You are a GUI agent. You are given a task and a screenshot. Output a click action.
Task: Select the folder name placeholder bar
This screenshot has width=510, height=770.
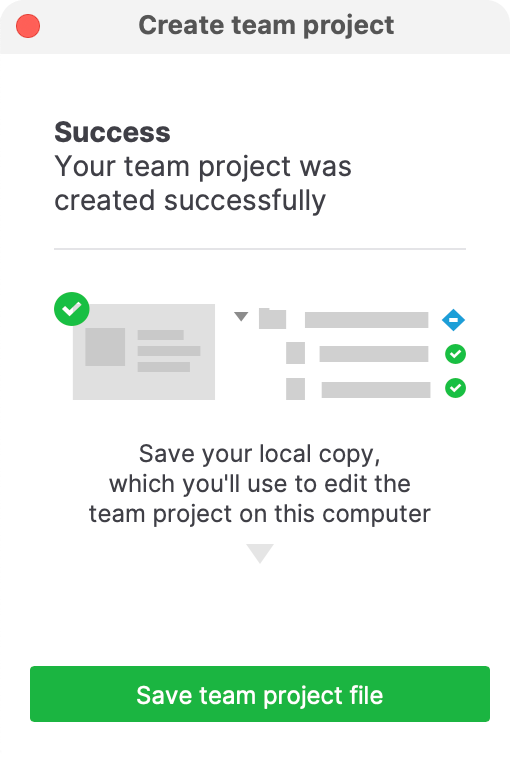[366, 320]
